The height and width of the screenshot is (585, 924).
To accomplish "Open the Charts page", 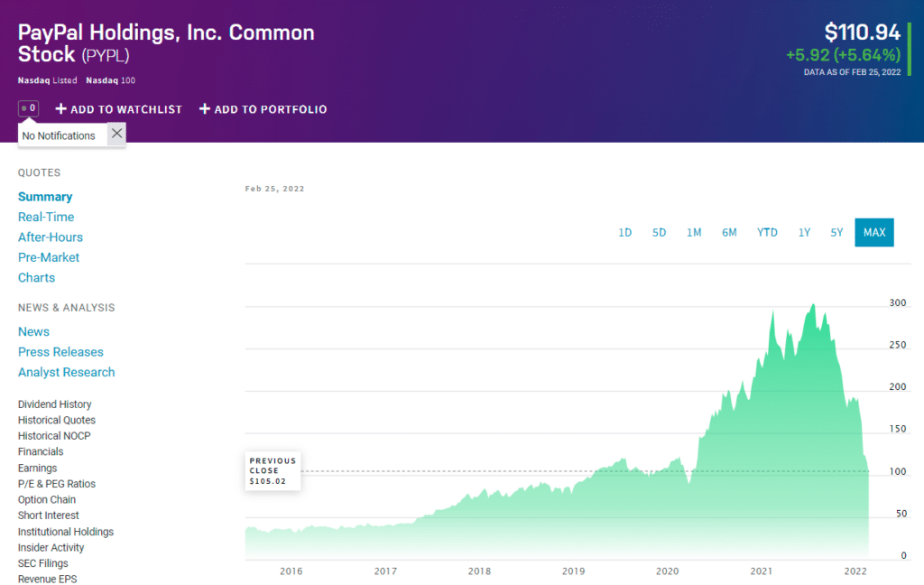I will coord(36,278).
